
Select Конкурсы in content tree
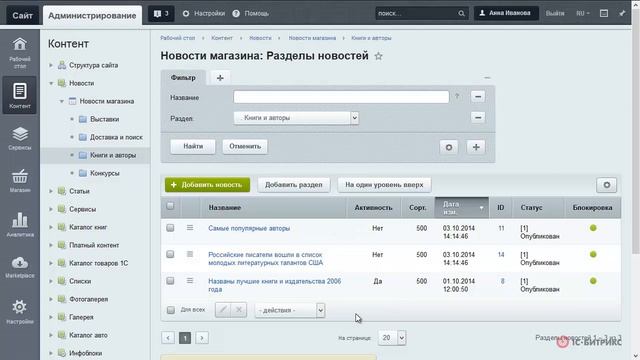click(104, 173)
